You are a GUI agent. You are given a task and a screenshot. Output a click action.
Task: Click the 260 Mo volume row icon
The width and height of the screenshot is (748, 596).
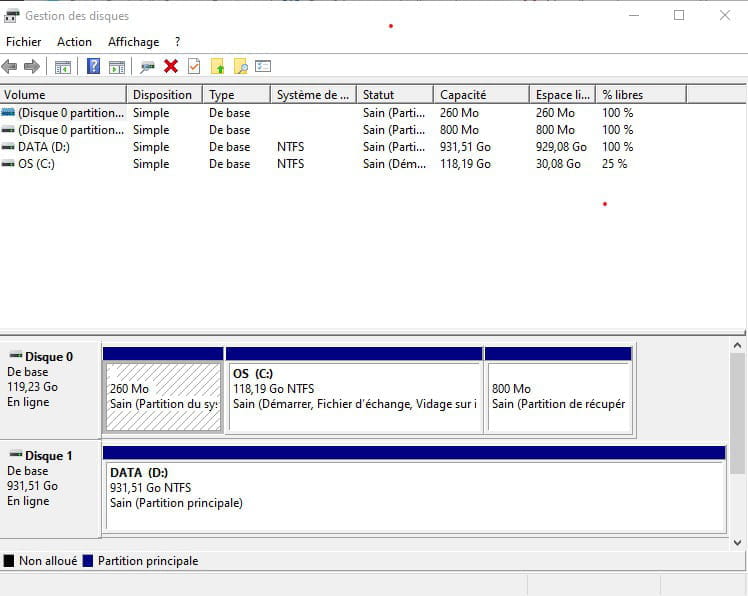click(x=8, y=113)
